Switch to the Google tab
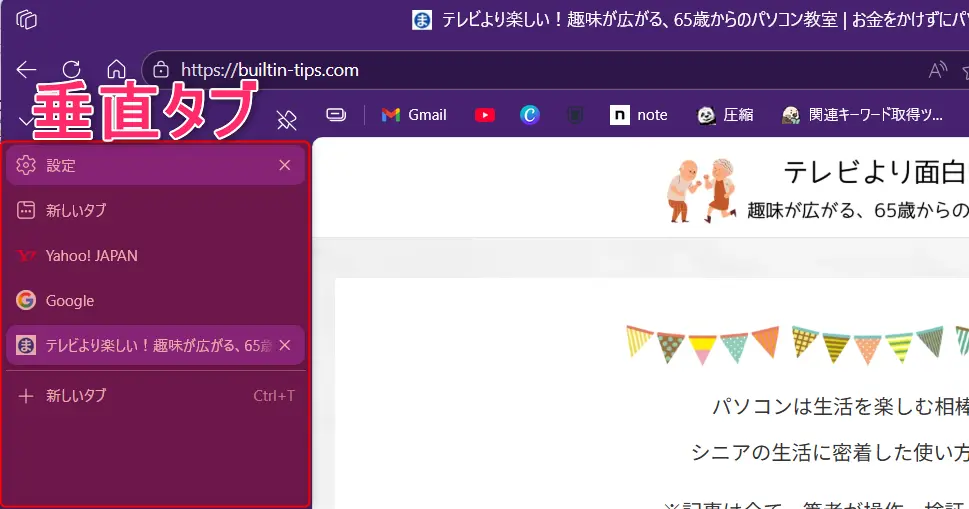 70,301
